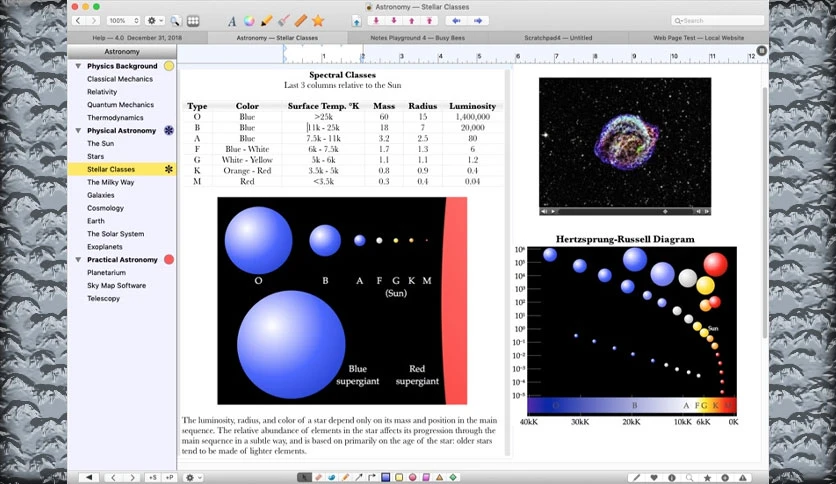Open the Thermodynamics page
836x484 pixels.
point(115,118)
